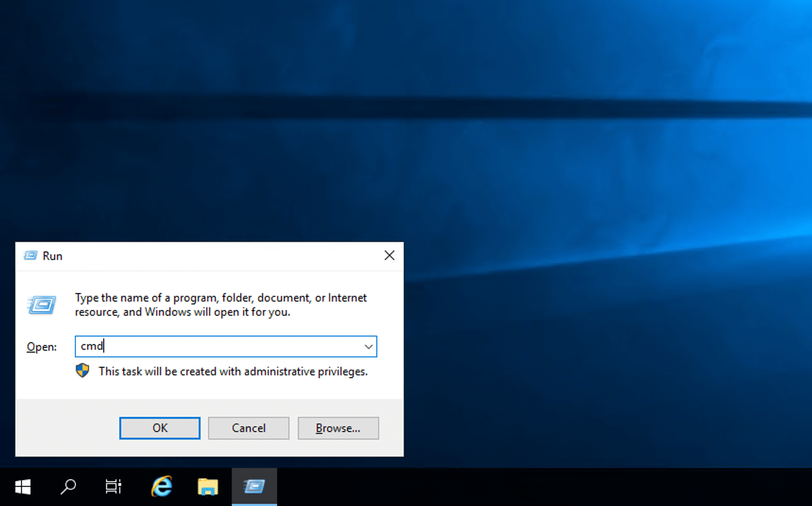The image size is (812, 506).
Task: Click the 'Open:' label
Action: coord(42,347)
